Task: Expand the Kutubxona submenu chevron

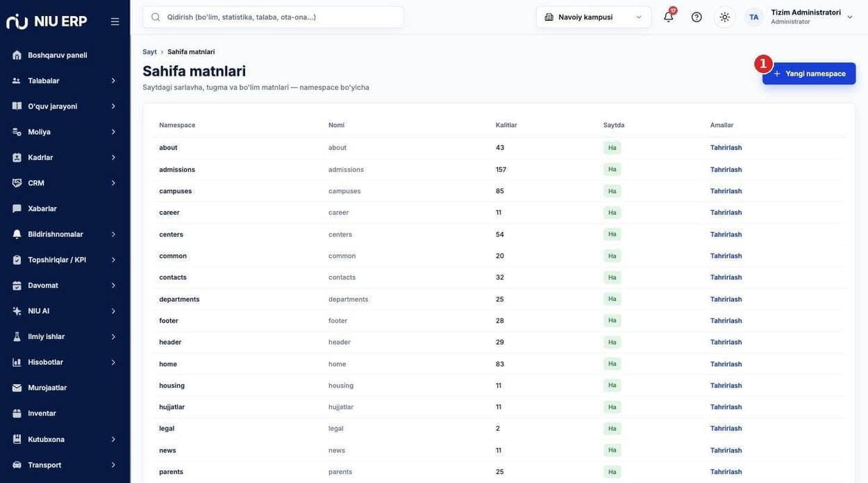Action: (113, 439)
